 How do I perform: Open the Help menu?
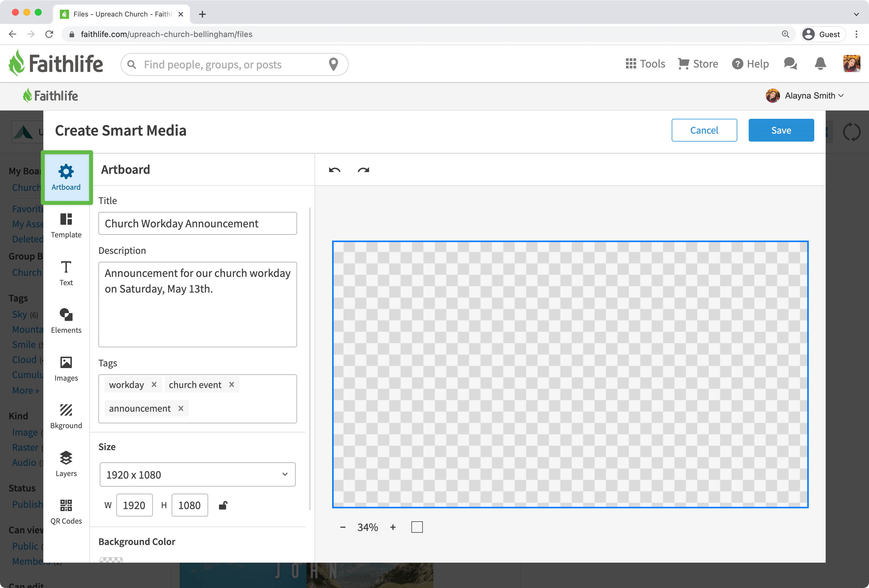(750, 64)
